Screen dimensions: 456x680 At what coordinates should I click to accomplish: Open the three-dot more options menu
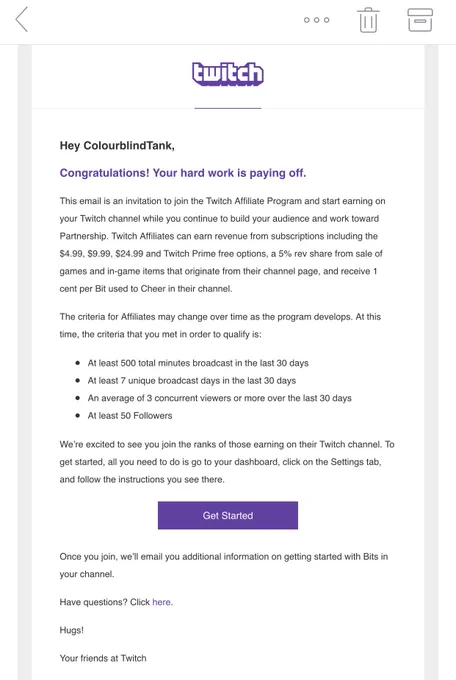pyautogui.click(x=317, y=20)
